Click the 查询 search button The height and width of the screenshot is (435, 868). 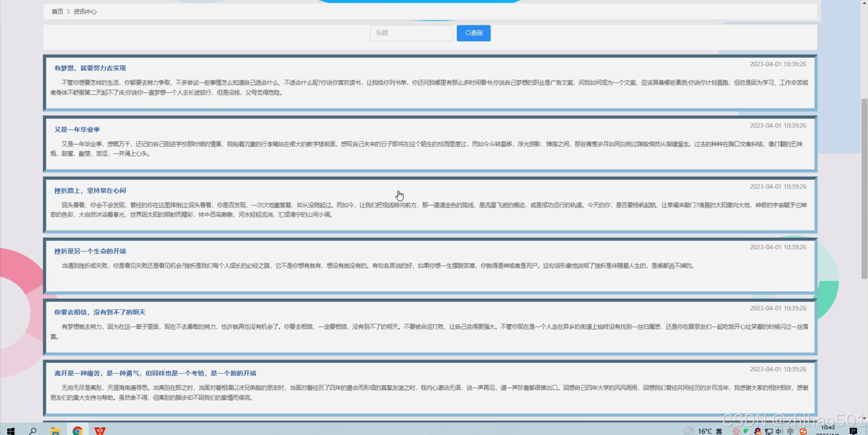tap(473, 33)
